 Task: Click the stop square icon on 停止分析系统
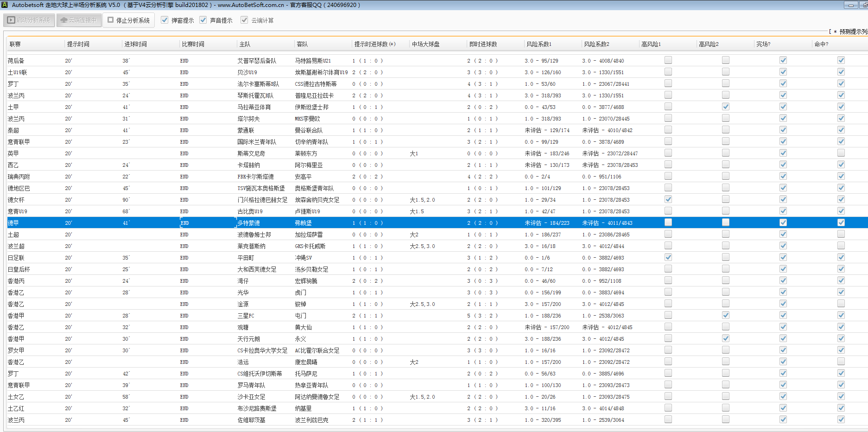coord(111,20)
